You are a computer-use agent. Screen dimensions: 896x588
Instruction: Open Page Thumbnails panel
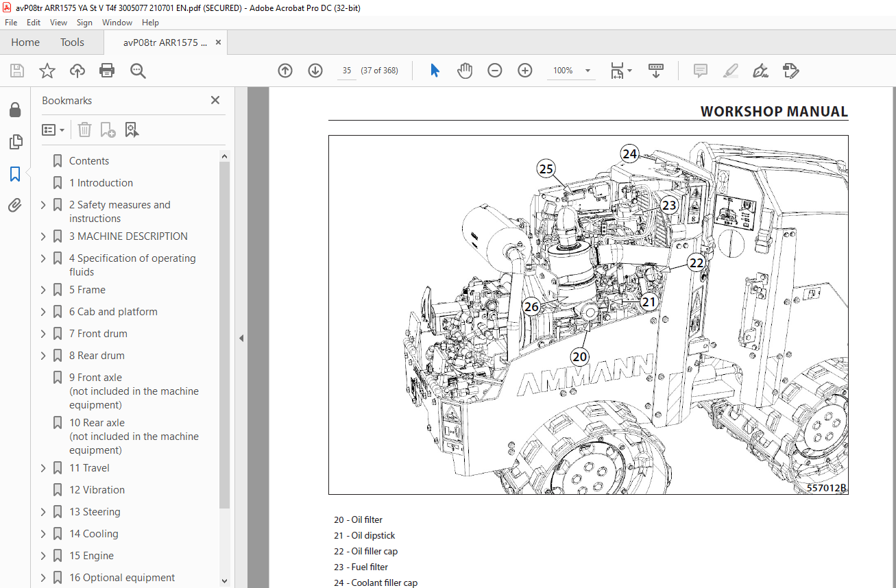(x=15, y=142)
